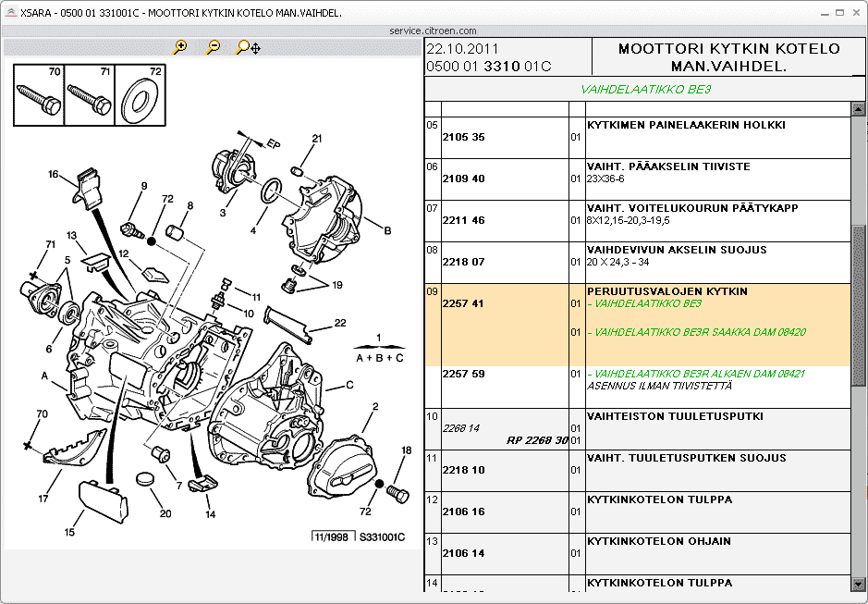Click the VAIHDELAATIKKO BE3 header

coord(645,90)
